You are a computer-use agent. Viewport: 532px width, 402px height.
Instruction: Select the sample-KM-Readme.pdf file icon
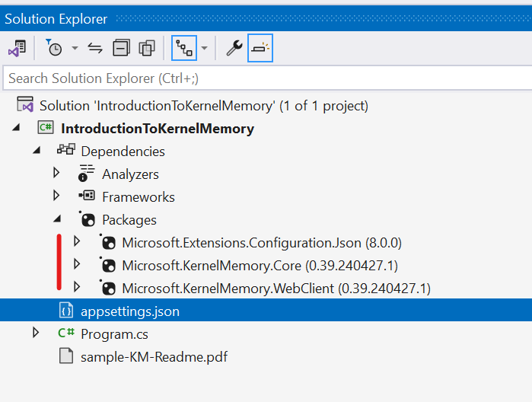(x=66, y=356)
